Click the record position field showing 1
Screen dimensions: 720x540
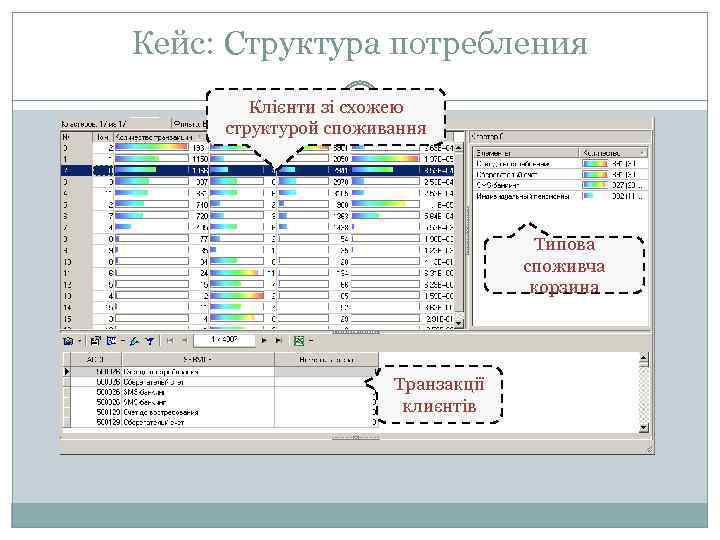click(224, 340)
